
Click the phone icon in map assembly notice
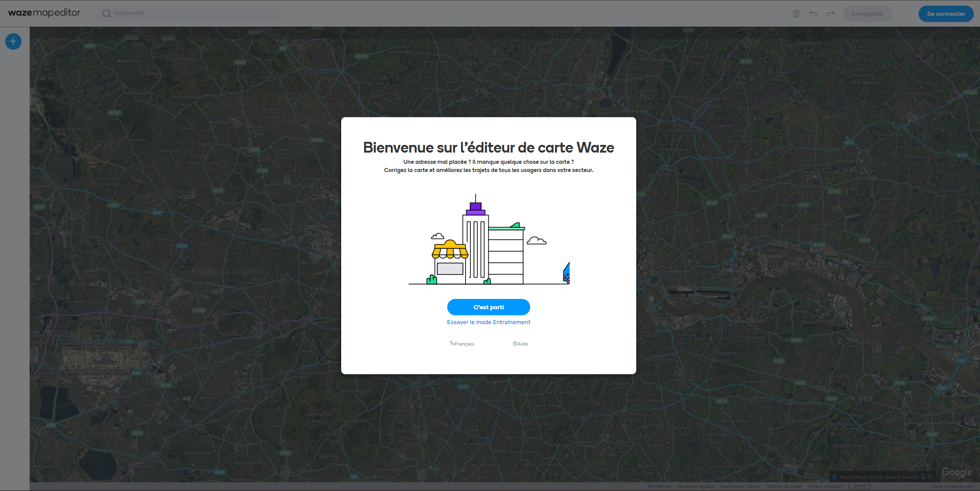pos(923,477)
